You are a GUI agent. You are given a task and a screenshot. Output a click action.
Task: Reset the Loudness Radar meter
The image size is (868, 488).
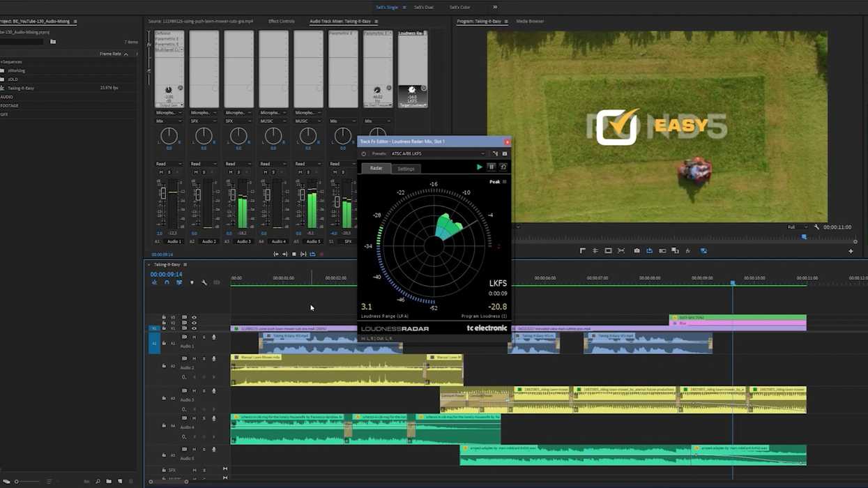[503, 167]
